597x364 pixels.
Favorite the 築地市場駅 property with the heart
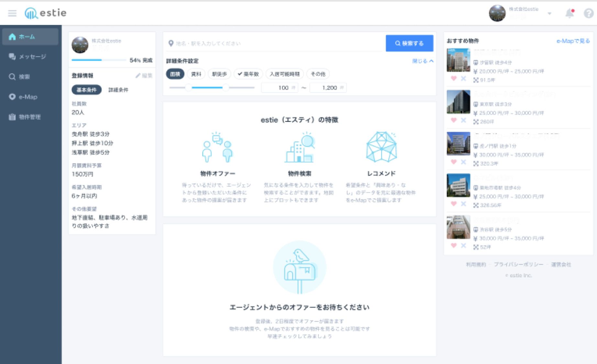tap(454, 204)
